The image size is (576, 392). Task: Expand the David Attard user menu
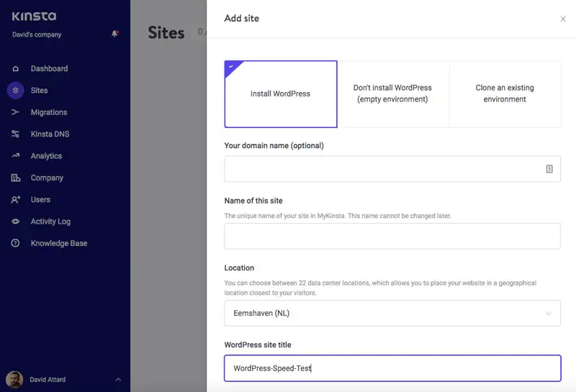pyautogui.click(x=118, y=380)
